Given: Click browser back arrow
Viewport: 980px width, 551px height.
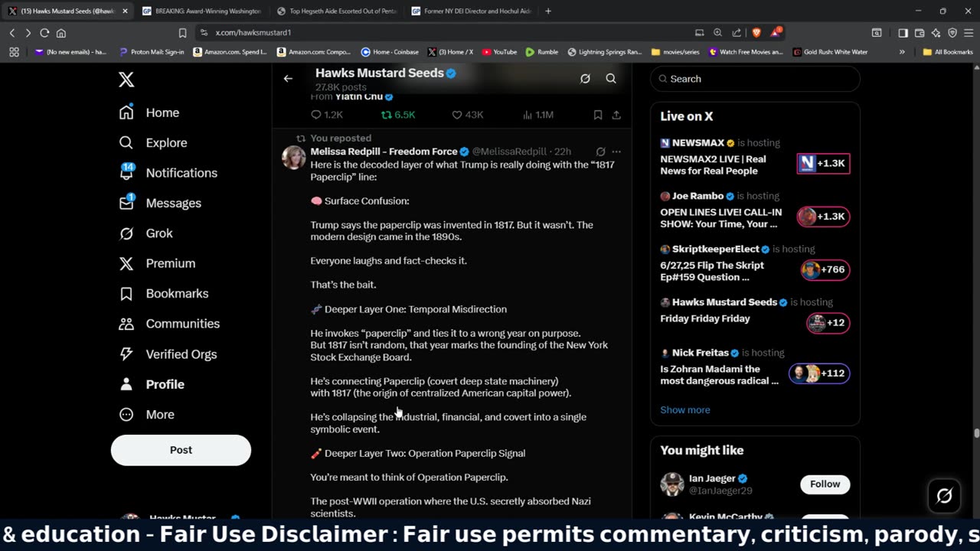Looking at the screenshot, I should pos(12,33).
